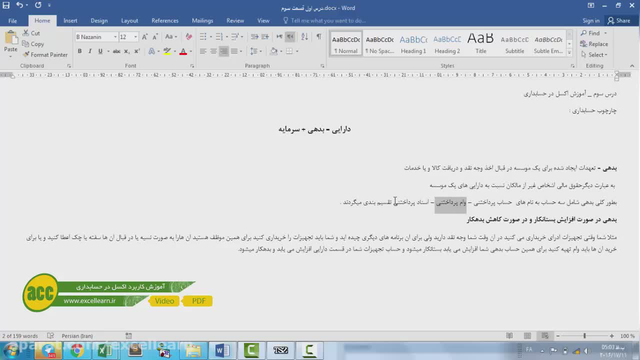Viewport: 640px width, 360px height.
Task: Decrease font size with Shrink Font
Action: click(155, 37)
